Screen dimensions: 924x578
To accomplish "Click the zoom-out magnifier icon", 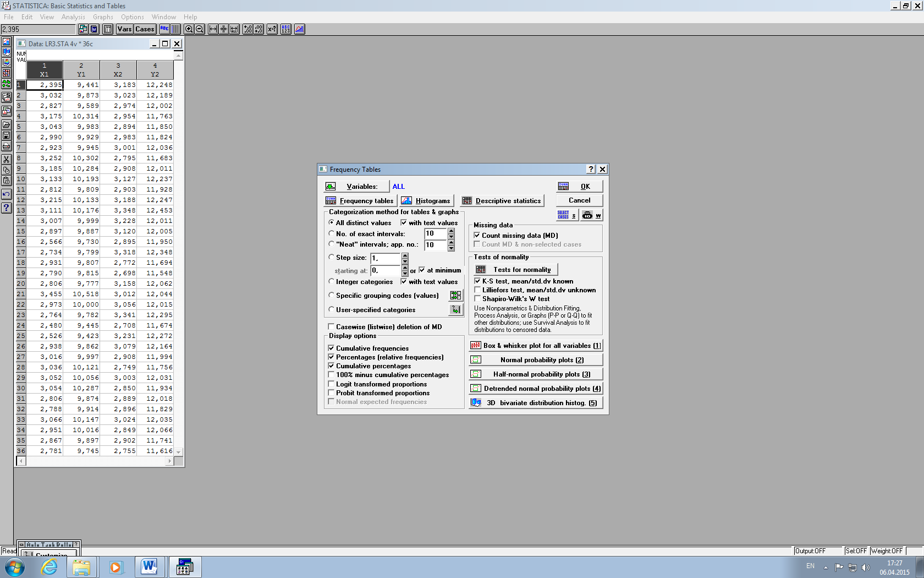I will (200, 29).
